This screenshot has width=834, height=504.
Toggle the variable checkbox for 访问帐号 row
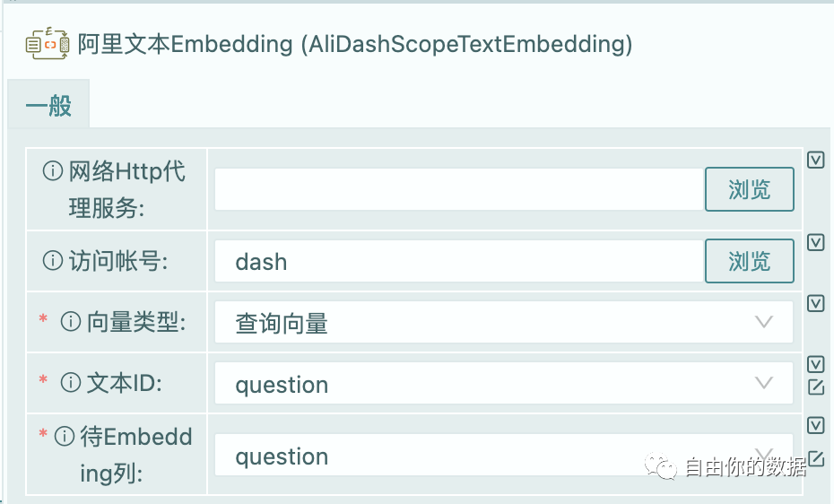point(815,242)
